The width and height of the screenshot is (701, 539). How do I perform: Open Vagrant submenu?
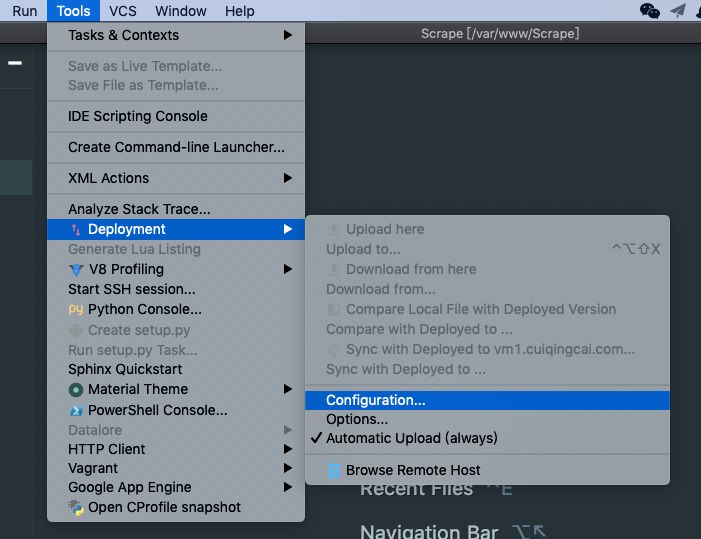(x=176, y=468)
